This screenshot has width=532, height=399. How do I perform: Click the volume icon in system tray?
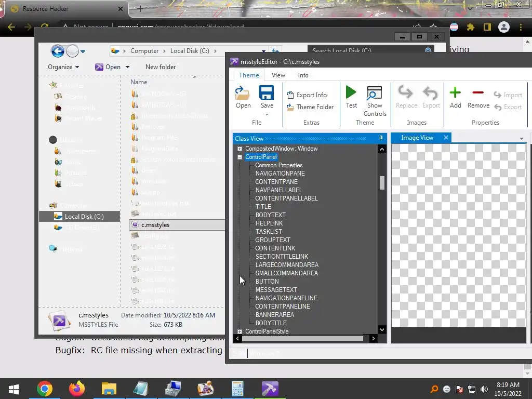point(484,389)
